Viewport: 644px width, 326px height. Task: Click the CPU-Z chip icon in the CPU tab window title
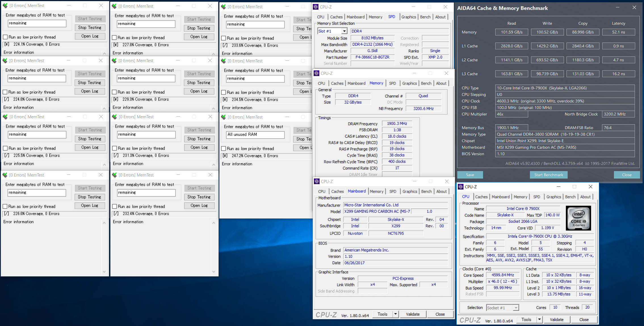(461, 187)
